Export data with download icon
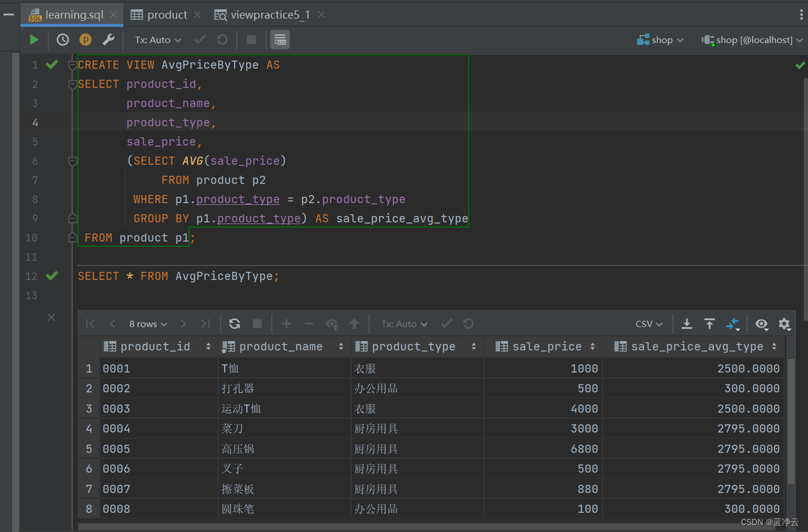Image resolution: width=808 pixels, height=532 pixels. (x=687, y=324)
